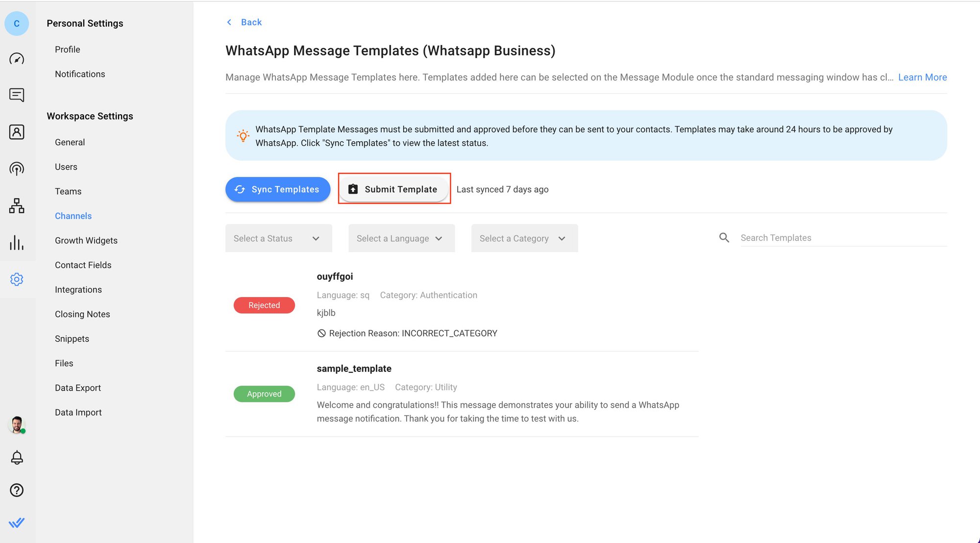This screenshot has width=980, height=543.
Task: Click the sample_template template name
Action: (354, 369)
